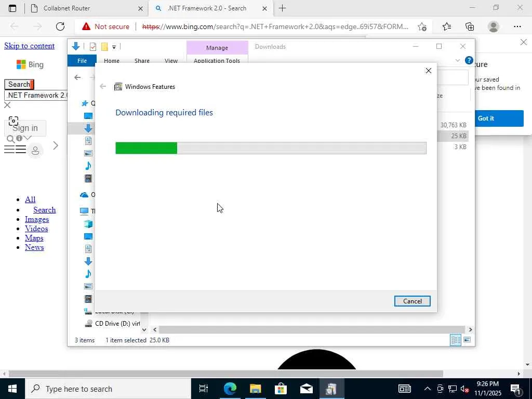The image size is (532, 399).
Task: Click Sign in on Bing
Action: pyautogui.click(x=25, y=128)
